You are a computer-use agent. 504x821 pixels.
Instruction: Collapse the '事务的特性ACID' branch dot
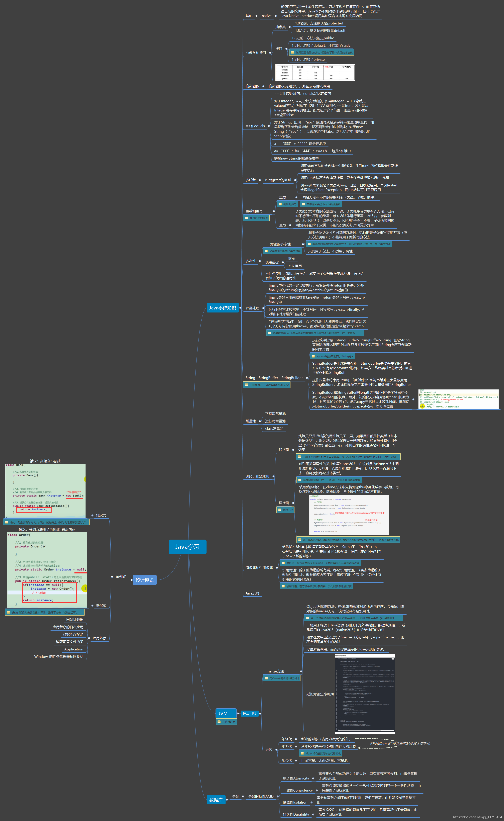277,796
